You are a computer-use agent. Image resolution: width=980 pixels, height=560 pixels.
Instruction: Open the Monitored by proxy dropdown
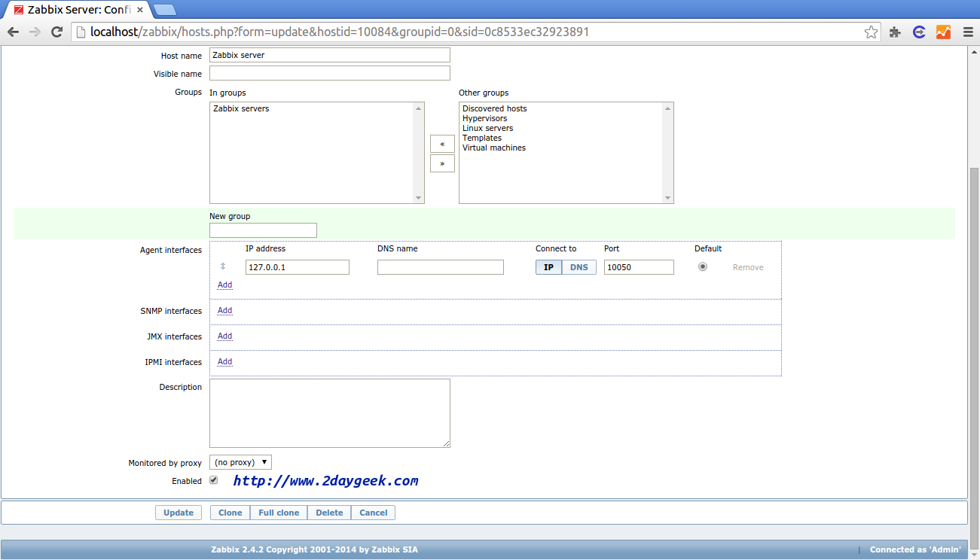coord(240,462)
